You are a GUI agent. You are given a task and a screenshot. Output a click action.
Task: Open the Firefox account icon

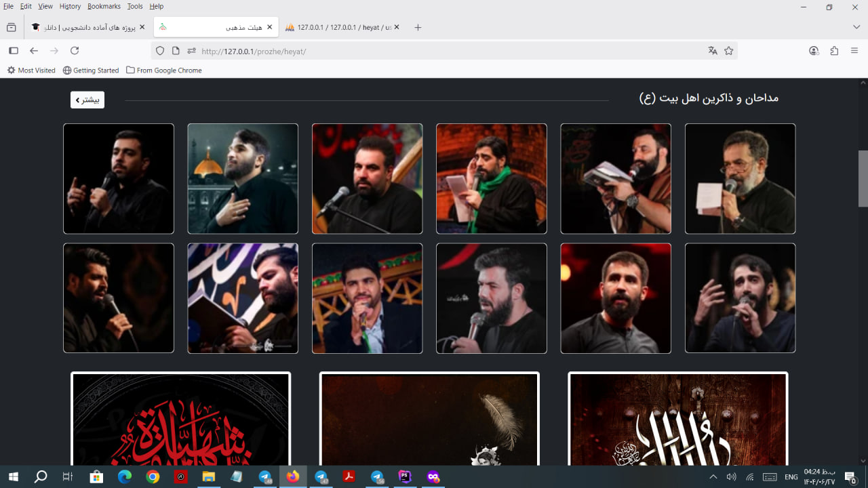[814, 51]
